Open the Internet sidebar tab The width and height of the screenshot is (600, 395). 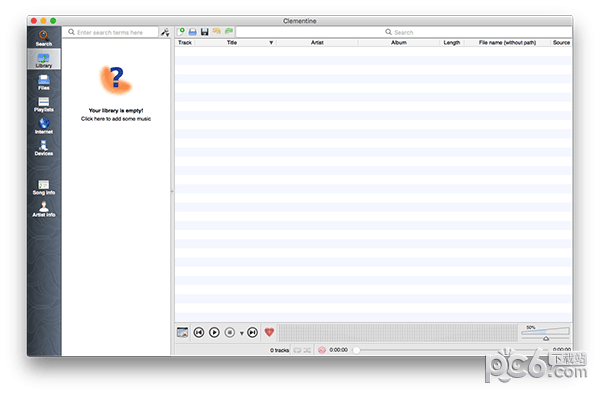(44, 126)
